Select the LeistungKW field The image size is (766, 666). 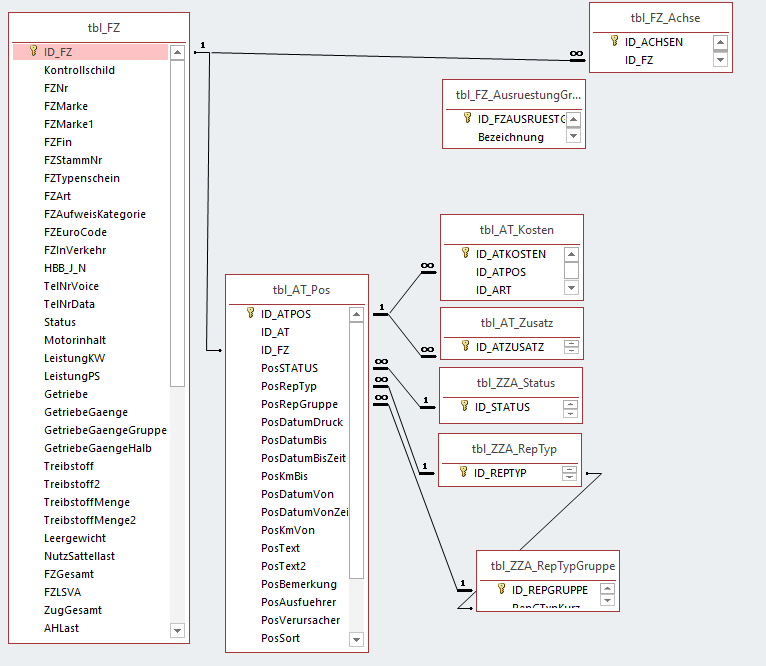74,358
